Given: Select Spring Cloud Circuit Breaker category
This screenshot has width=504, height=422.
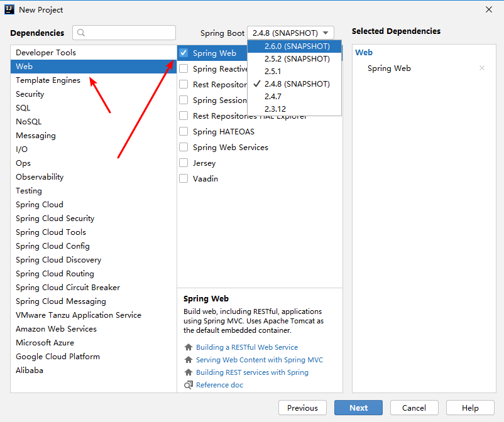Looking at the screenshot, I should 94,287.
